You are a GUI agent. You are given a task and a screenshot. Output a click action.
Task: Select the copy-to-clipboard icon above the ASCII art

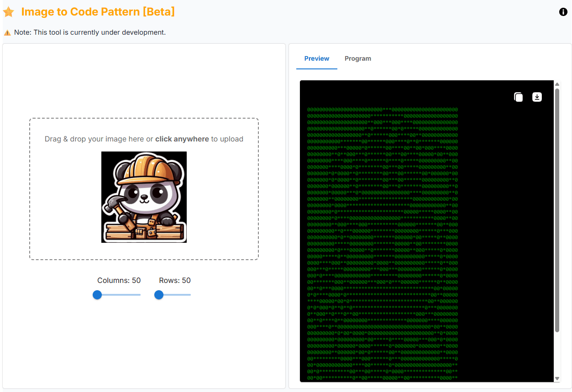[518, 97]
